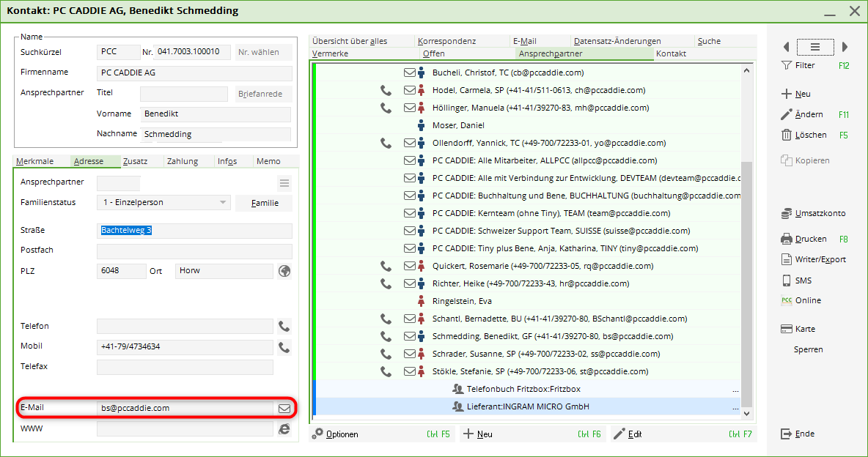This screenshot has width=868, height=457.
Task: Open the Korrespondenz tab
Action: [x=447, y=41]
